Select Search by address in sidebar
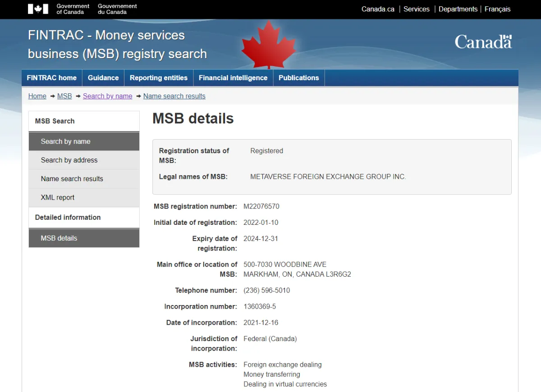The width and height of the screenshot is (541, 392). pos(84,160)
